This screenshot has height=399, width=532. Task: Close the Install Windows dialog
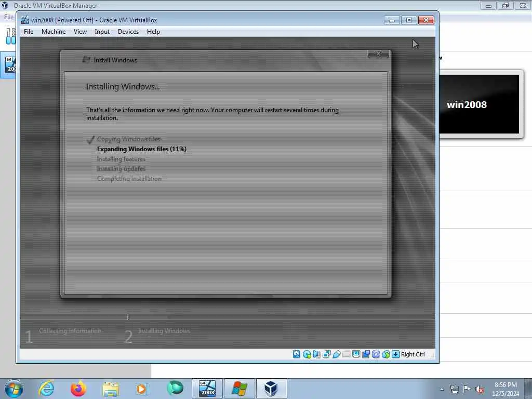tap(378, 54)
